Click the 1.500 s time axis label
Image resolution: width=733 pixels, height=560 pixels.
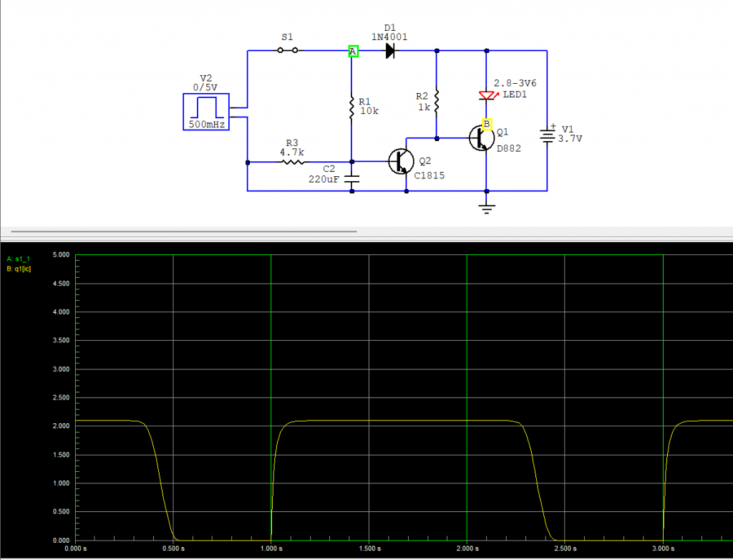pos(369,549)
